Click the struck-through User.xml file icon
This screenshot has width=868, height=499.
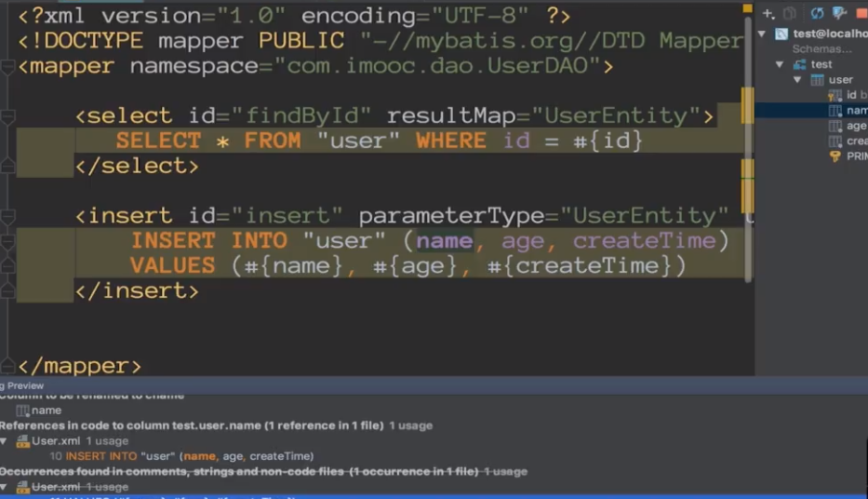pyautogui.click(x=22, y=487)
